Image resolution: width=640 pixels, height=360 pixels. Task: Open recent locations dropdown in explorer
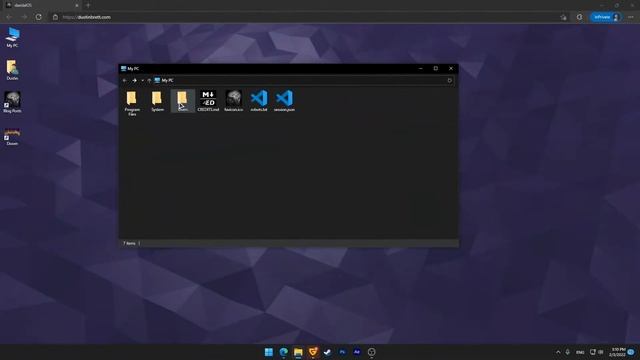pyautogui.click(x=142, y=80)
